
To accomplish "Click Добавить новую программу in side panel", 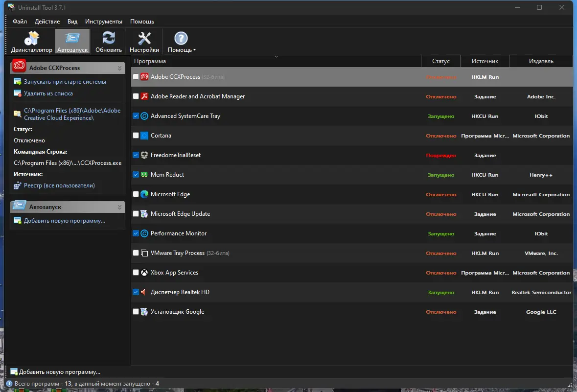I will 65,221.
